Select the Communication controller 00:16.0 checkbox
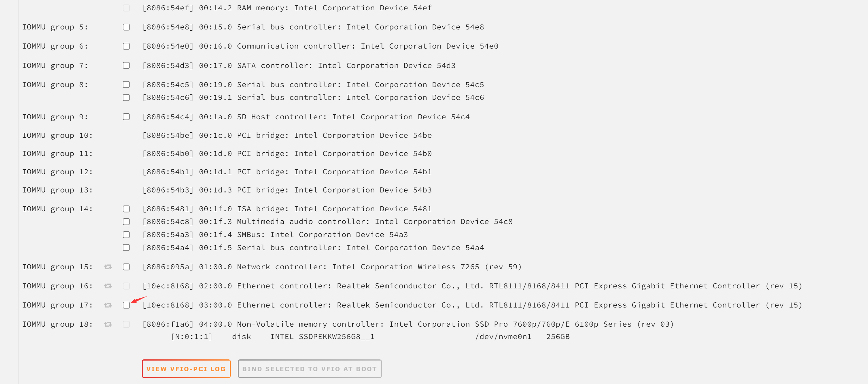The image size is (868, 384). click(126, 46)
